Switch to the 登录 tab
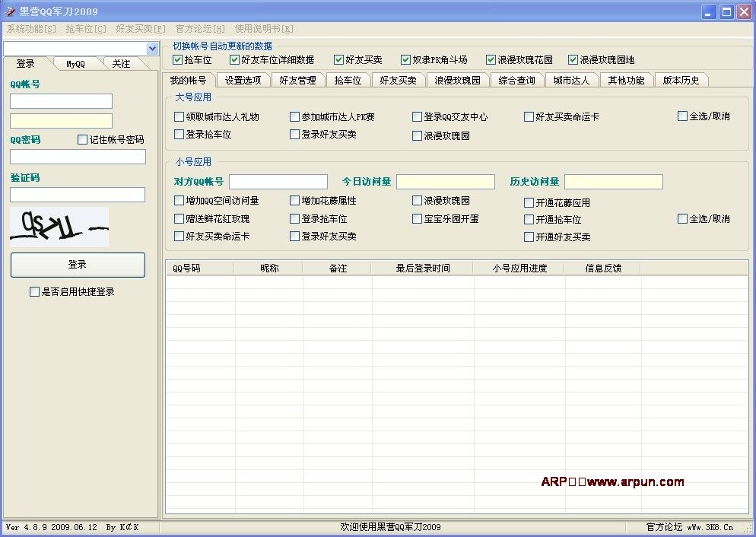The height and width of the screenshot is (537, 756). [x=26, y=64]
